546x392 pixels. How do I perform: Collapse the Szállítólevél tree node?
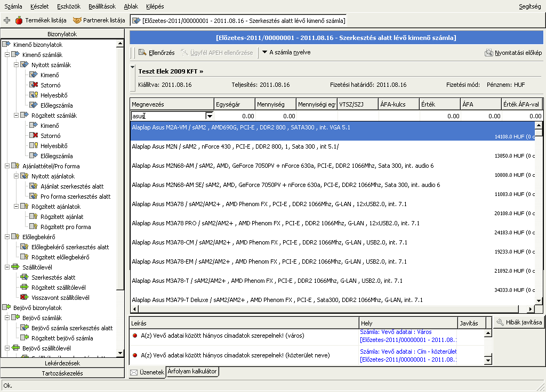point(7,267)
